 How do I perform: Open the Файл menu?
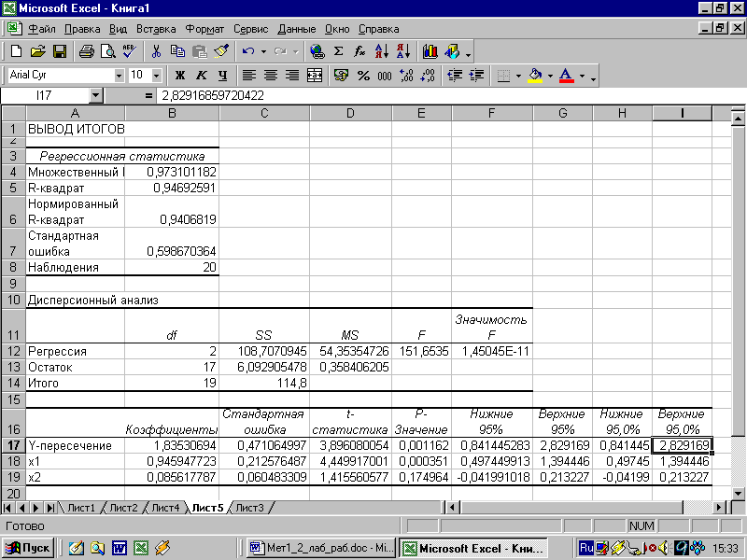click(42, 29)
